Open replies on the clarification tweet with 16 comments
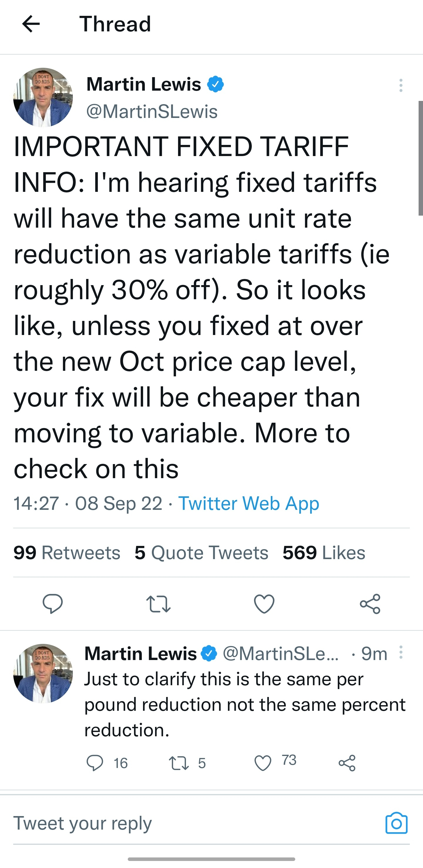423x868 pixels. 95,763
